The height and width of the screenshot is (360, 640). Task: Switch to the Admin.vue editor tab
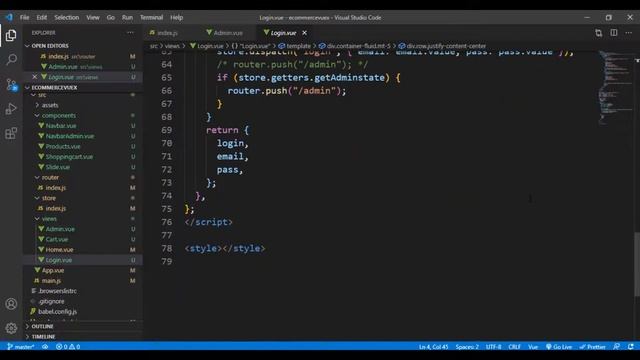(x=228, y=33)
